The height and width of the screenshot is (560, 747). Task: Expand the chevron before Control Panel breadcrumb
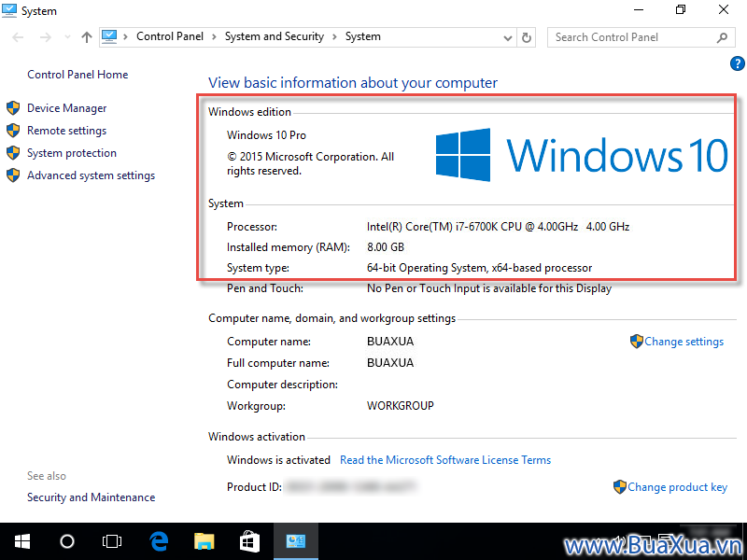125,36
